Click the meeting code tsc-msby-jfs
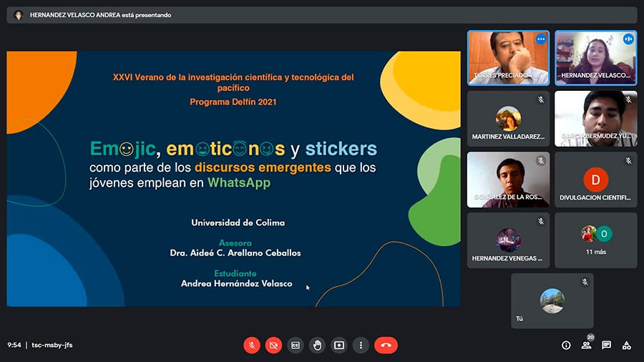 [52, 345]
